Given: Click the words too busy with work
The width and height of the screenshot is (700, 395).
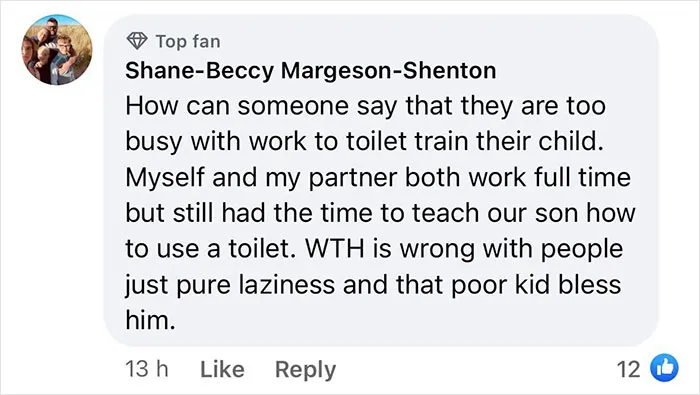Looking at the screenshot, I should coord(366,124).
